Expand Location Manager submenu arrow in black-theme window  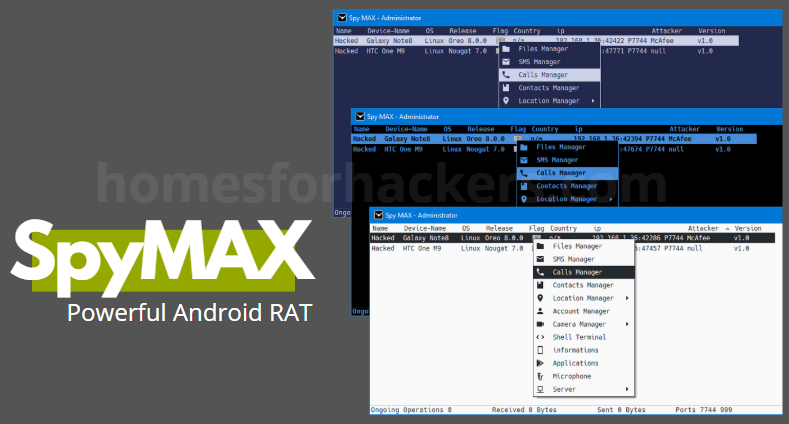pos(611,199)
